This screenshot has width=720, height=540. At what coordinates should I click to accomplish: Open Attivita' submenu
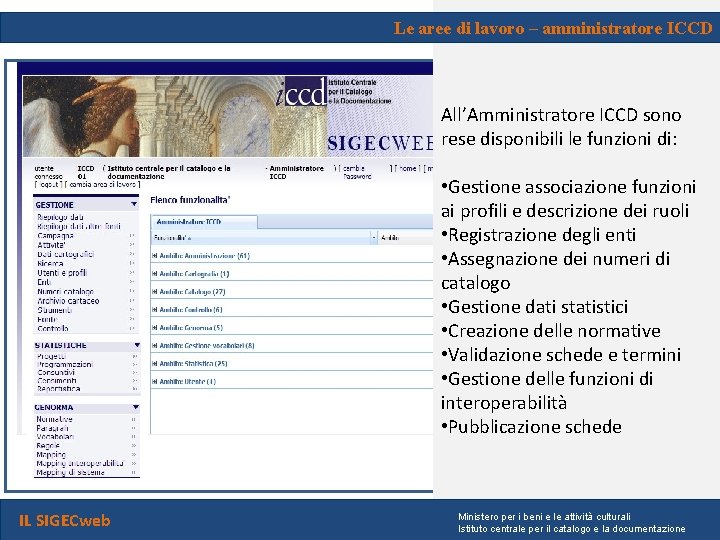coord(51,245)
